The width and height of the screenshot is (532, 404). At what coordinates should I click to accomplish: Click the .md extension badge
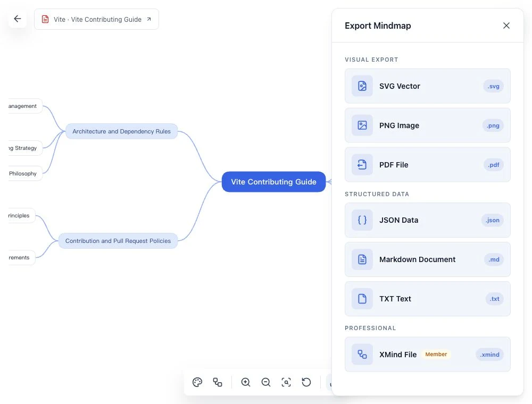[x=494, y=259]
